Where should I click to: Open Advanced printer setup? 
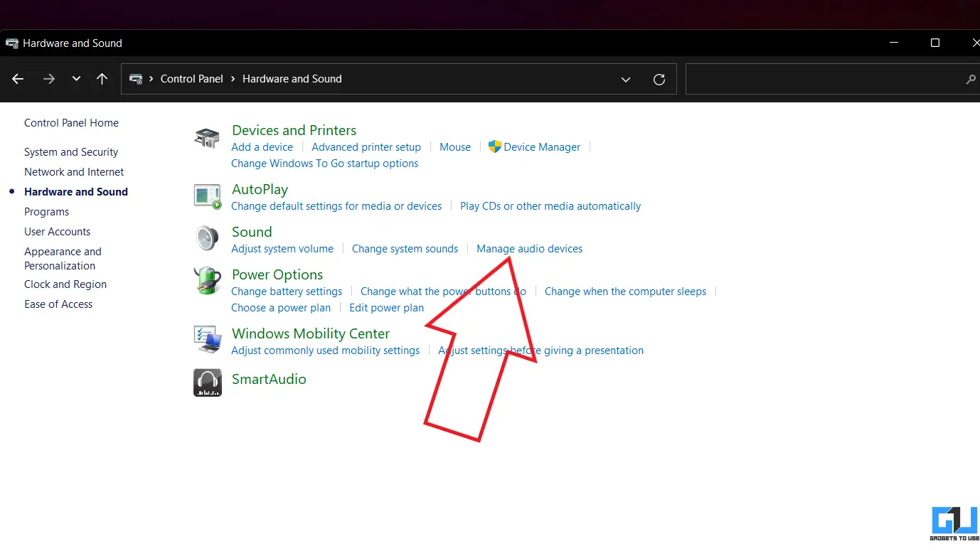point(366,147)
